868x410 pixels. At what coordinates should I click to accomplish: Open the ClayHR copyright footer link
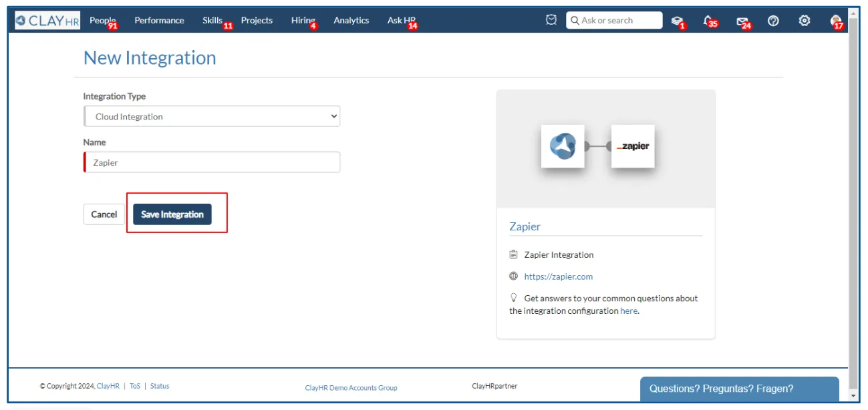coord(108,386)
